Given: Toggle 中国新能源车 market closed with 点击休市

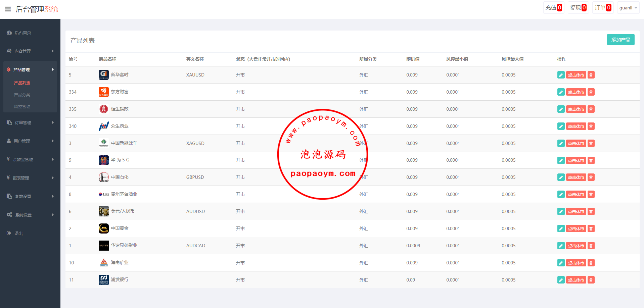Looking at the screenshot, I should pos(576,143).
